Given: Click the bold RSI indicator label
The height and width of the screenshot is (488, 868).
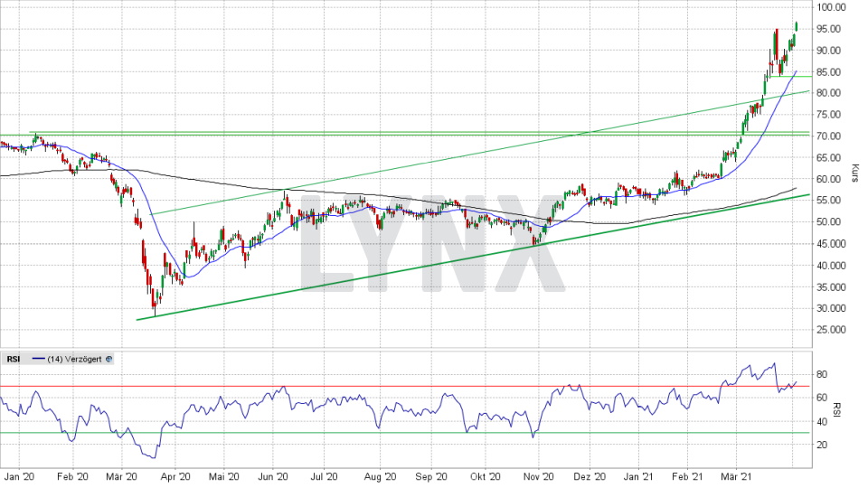Looking at the screenshot, I should [14, 359].
